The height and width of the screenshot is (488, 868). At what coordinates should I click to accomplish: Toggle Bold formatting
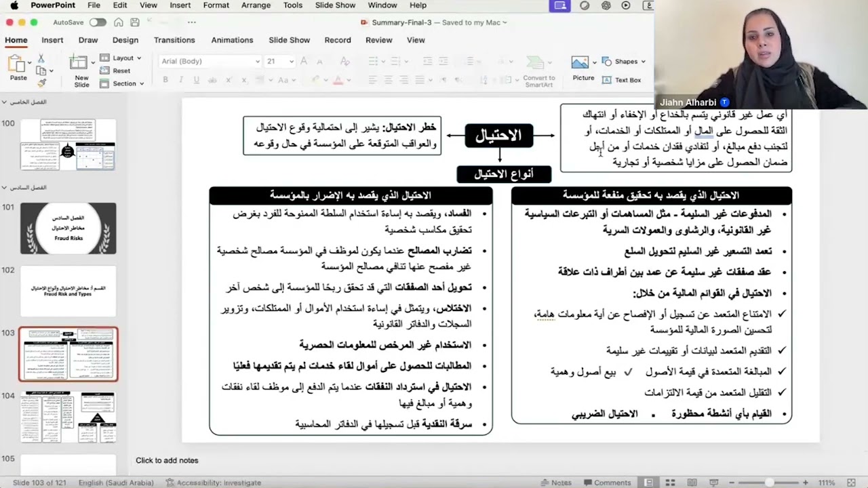pos(165,80)
